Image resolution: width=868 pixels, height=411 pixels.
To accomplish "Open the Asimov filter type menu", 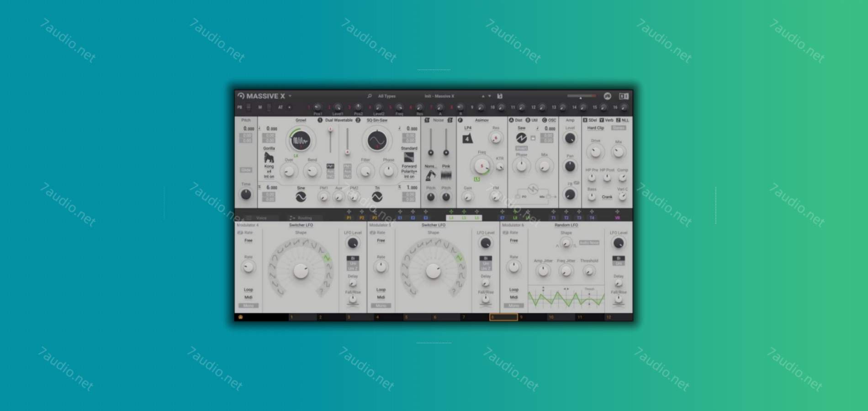I will (x=482, y=121).
